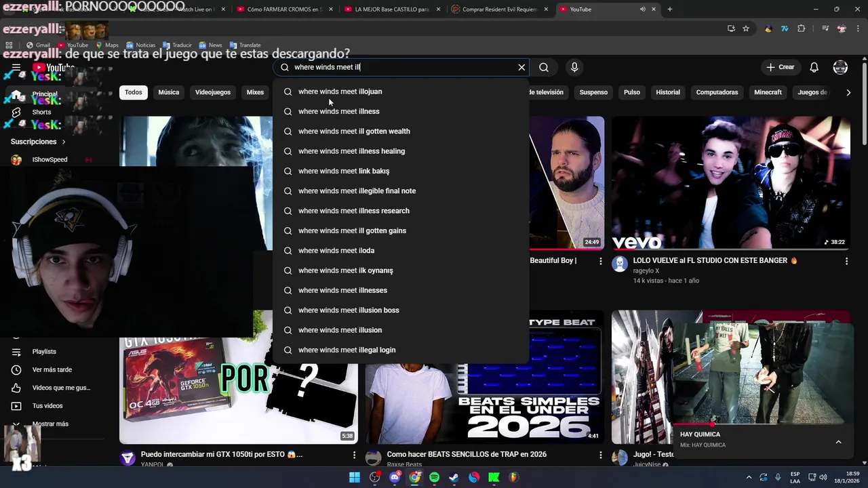Open options menu for GTX 1050ti video

(x=354, y=455)
